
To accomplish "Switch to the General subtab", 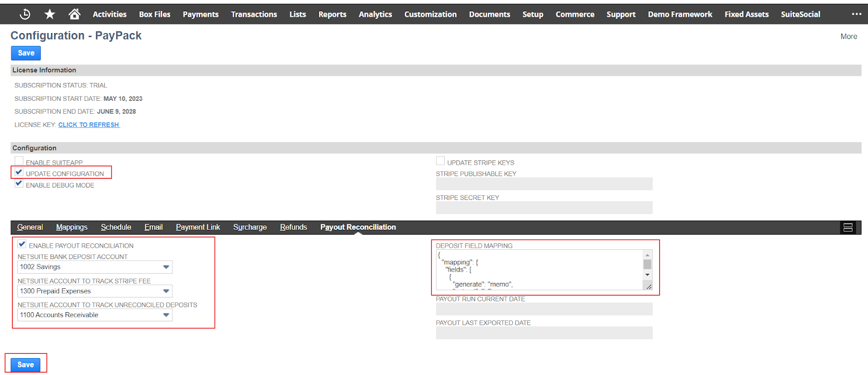I will point(30,227).
